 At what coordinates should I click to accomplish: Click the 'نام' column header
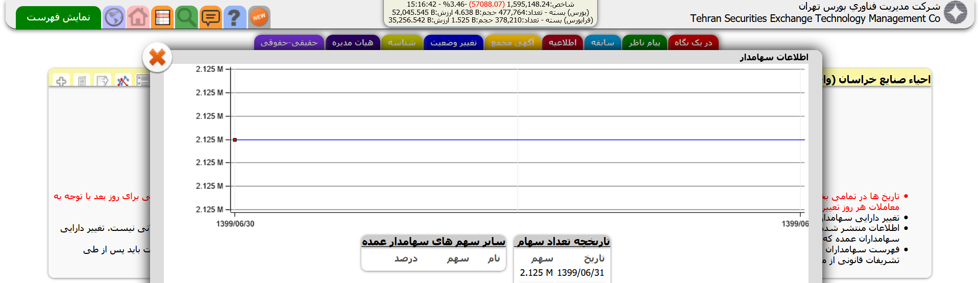[x=494, y=258]
